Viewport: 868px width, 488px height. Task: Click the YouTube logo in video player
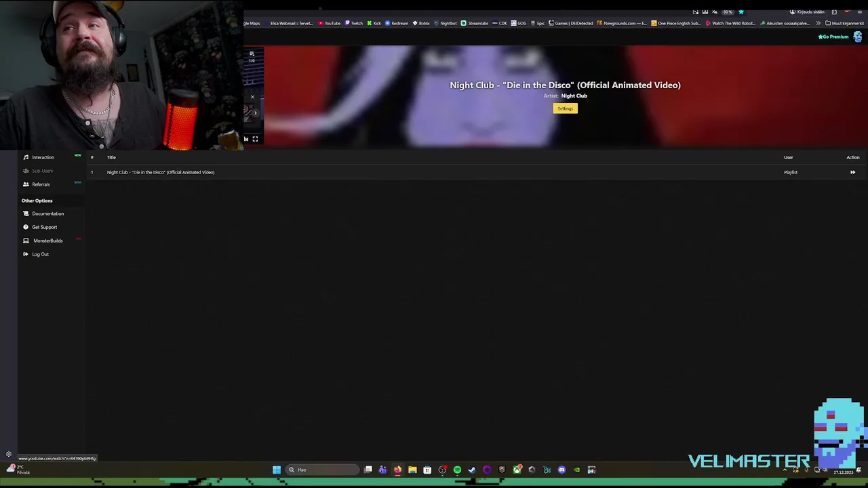pos(246,139)
